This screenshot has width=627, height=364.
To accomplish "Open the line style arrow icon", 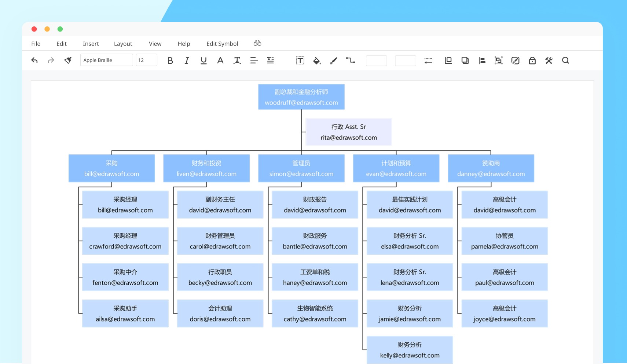I will coord(428,61).
